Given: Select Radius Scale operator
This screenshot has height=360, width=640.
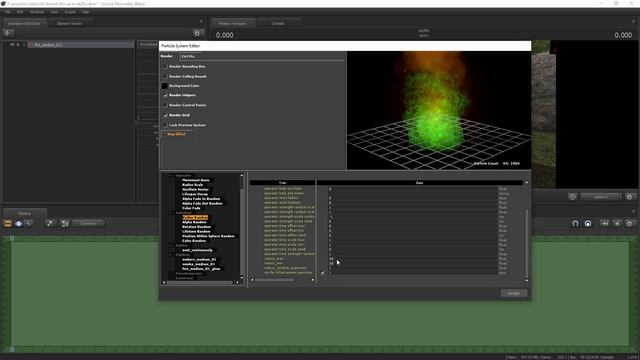Looking at the screenshot, I should point(192,185).
